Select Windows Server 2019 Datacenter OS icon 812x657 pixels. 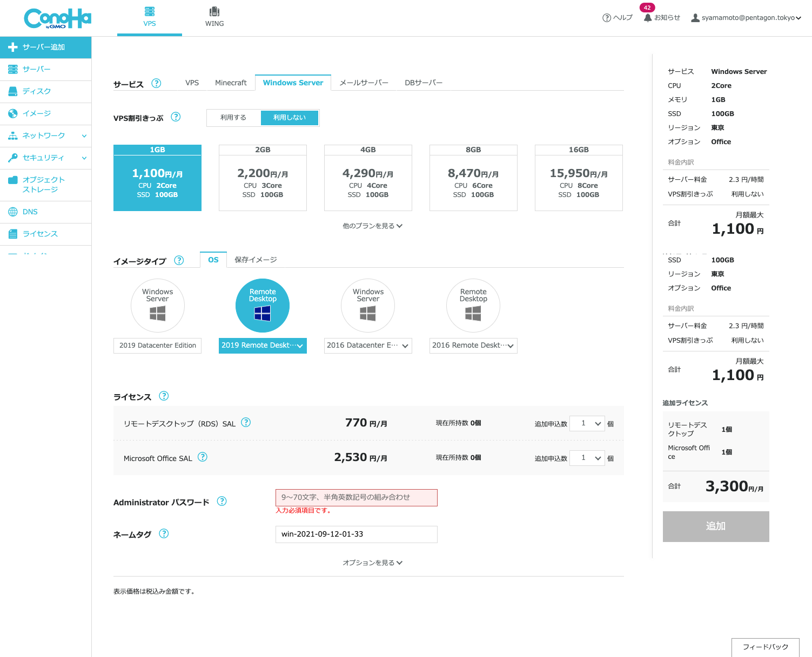click(x=157, y=306)
